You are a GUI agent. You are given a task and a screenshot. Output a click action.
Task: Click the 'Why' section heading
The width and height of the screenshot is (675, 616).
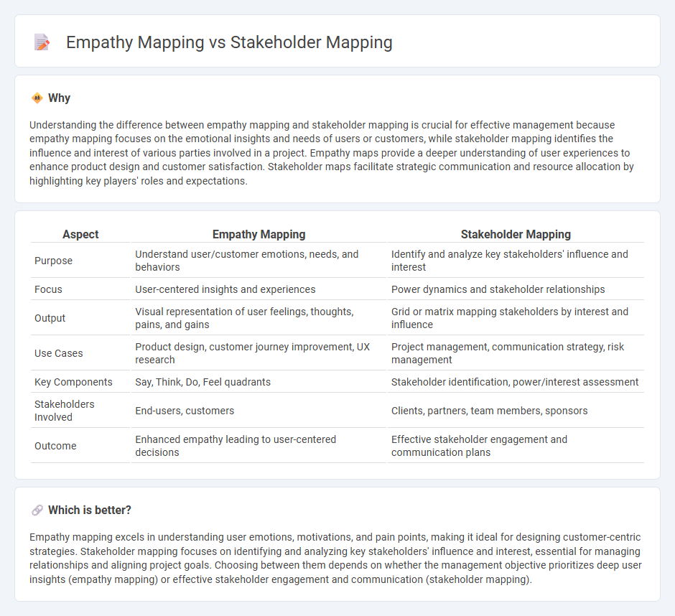point(59,98)
